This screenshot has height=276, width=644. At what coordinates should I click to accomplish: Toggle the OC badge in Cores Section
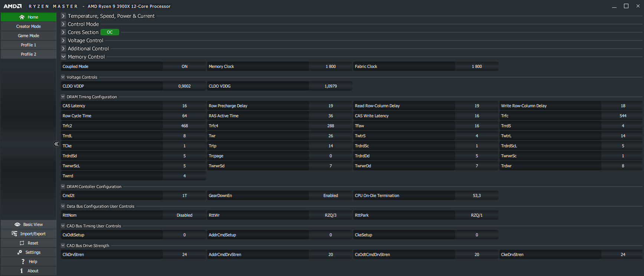pos(110,32)
